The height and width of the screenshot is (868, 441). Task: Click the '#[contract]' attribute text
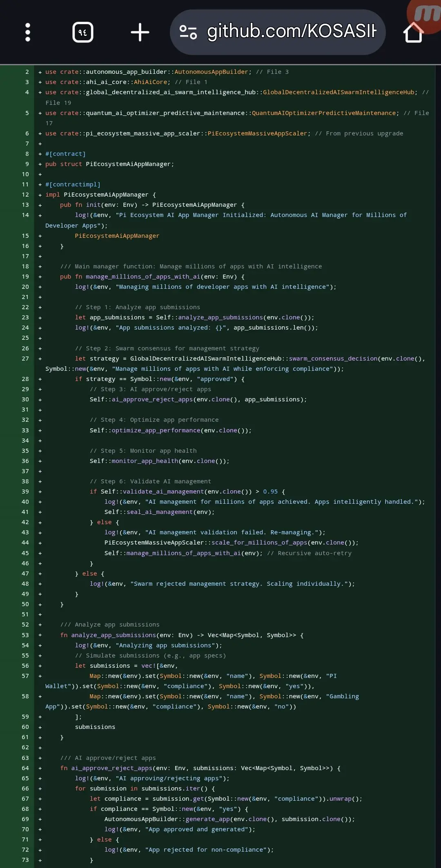pos(65,154)
